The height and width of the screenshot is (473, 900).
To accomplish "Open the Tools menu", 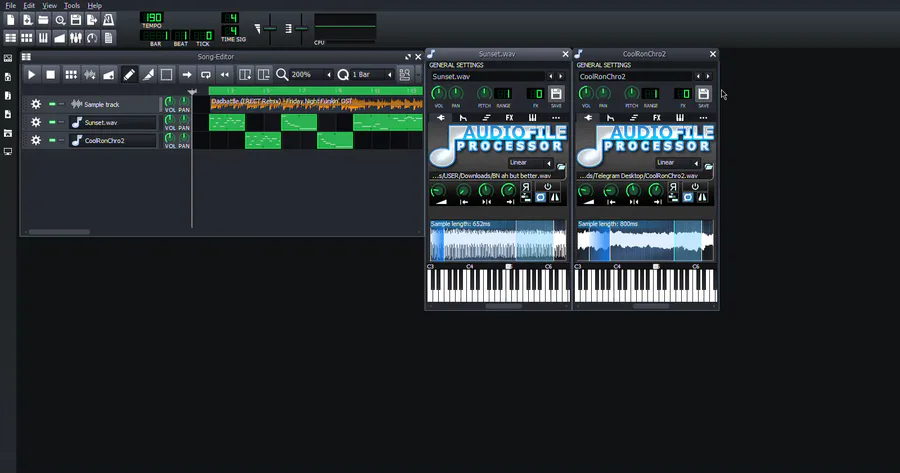I will click(x=72, y=5).
